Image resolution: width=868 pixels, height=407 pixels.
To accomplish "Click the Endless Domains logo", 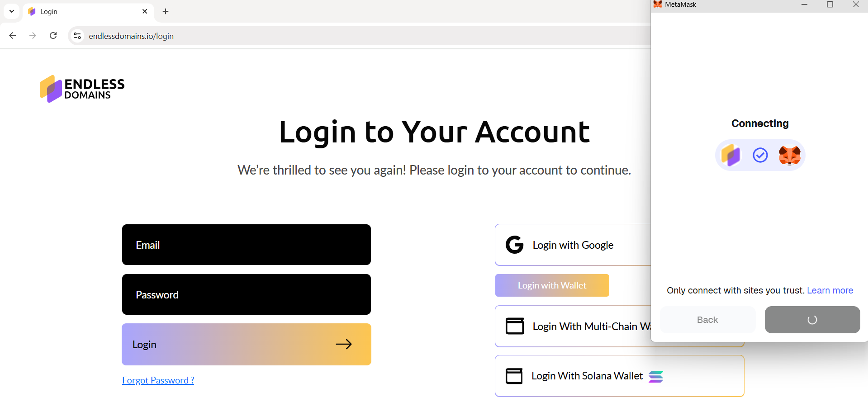I will tap(82, 89).
